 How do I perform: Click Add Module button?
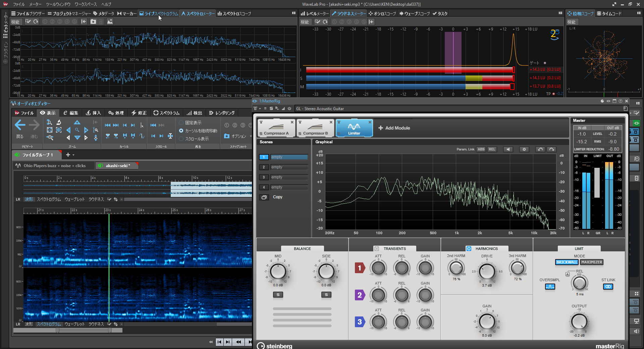click(x=394, y=128)
